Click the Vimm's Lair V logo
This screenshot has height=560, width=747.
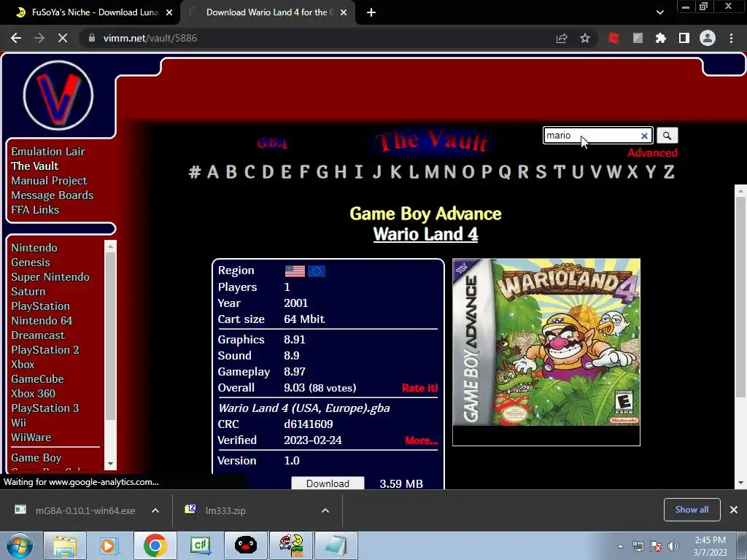[58, 96]
